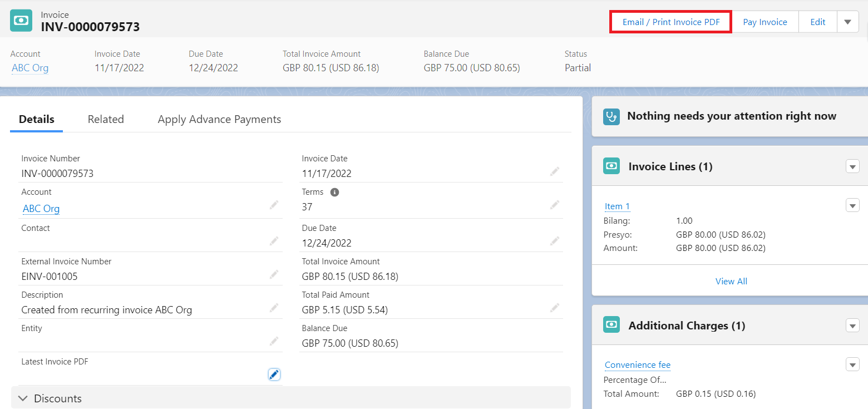Click the Terms info tooltip icon
868x409 pixels.
(x=334, y=192)
